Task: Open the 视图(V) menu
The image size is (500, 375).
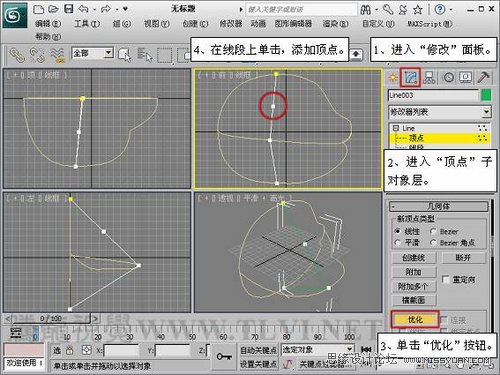Action: pyautogui.click(x=156, y=24)
